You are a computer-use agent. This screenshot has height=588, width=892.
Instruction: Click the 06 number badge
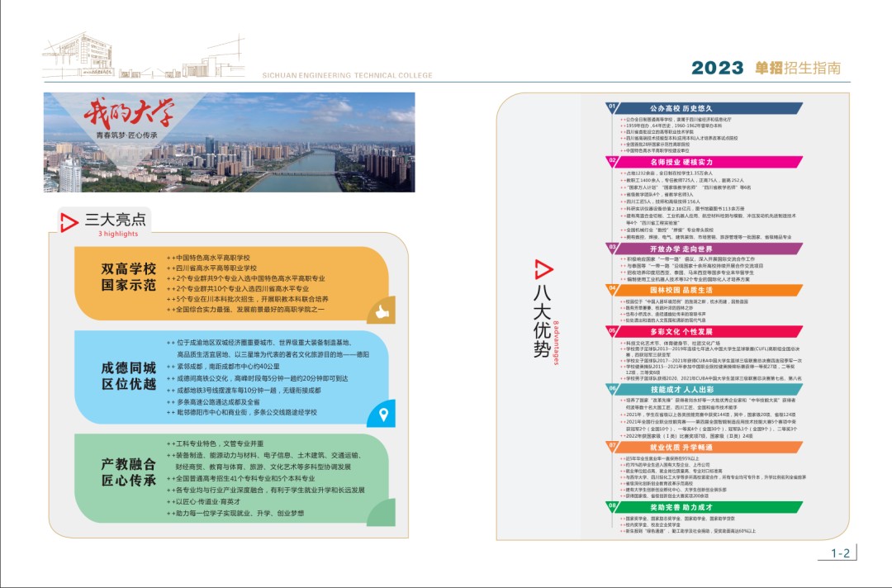(x=612, y=388)
